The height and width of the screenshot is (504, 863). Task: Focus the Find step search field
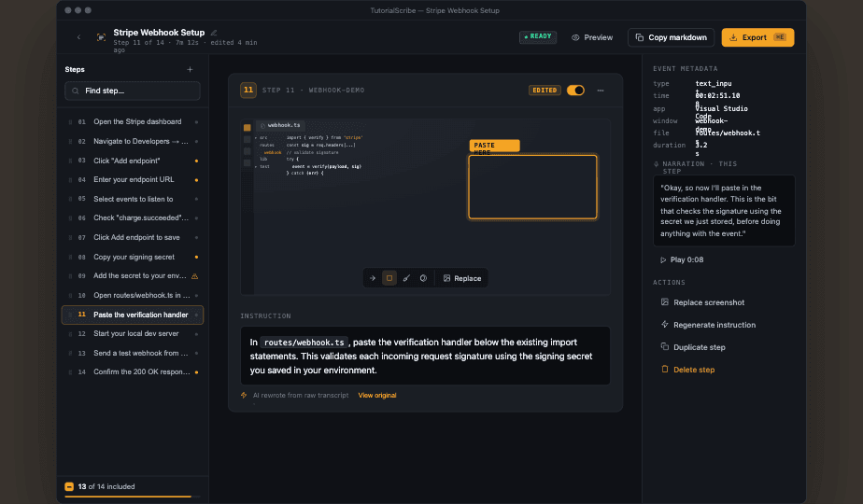pos(132,91)
